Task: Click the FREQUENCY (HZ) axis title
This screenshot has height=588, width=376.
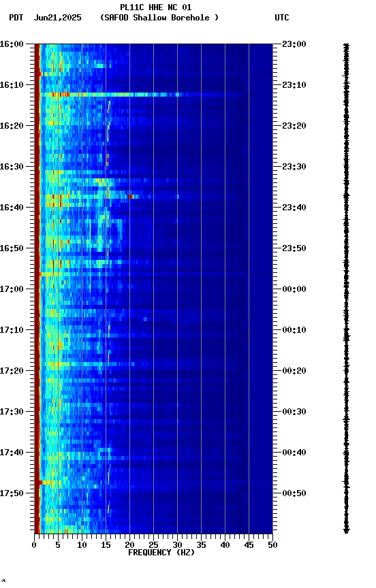Action: point(161,553)
